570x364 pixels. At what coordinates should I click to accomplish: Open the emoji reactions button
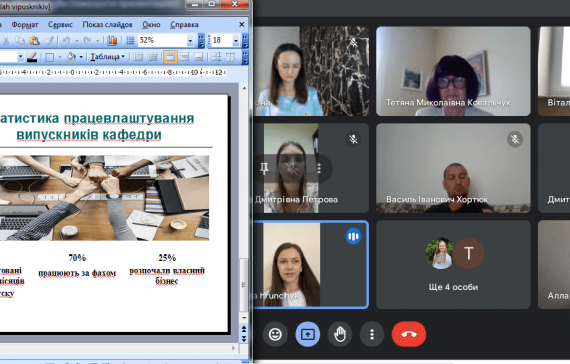pos(275,334)
